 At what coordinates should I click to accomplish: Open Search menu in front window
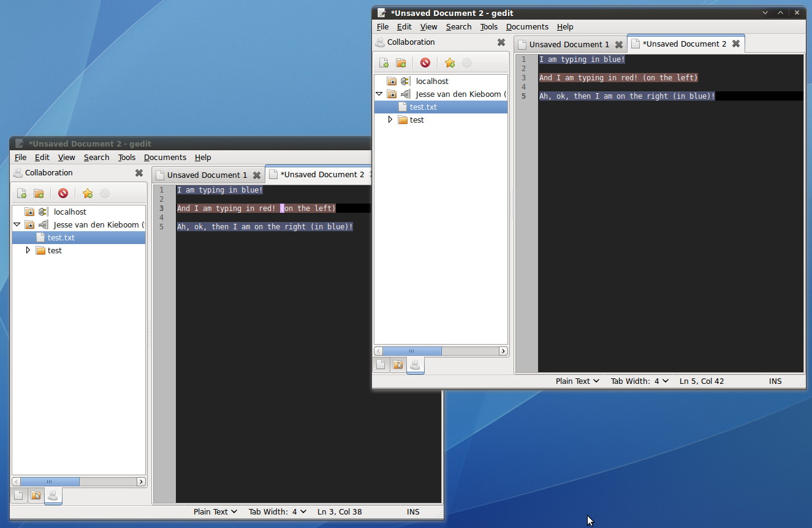(459, 27)
